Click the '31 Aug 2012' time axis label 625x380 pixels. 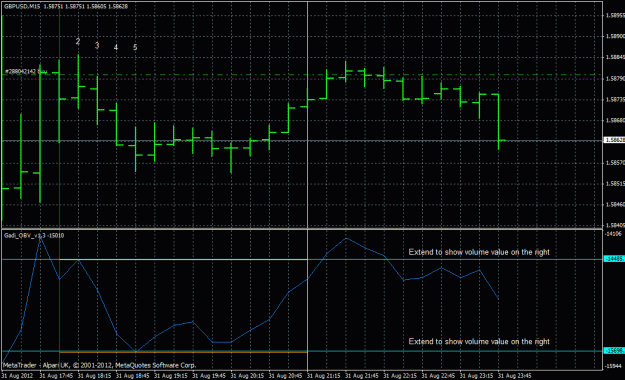(x=18, y=376)
